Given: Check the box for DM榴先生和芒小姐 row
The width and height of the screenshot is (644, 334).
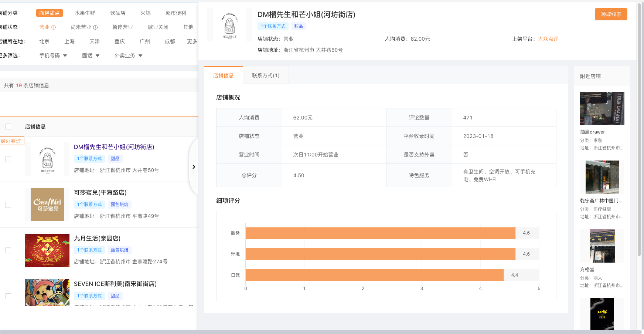Looking at the screenshot, I should coord(8,159).
